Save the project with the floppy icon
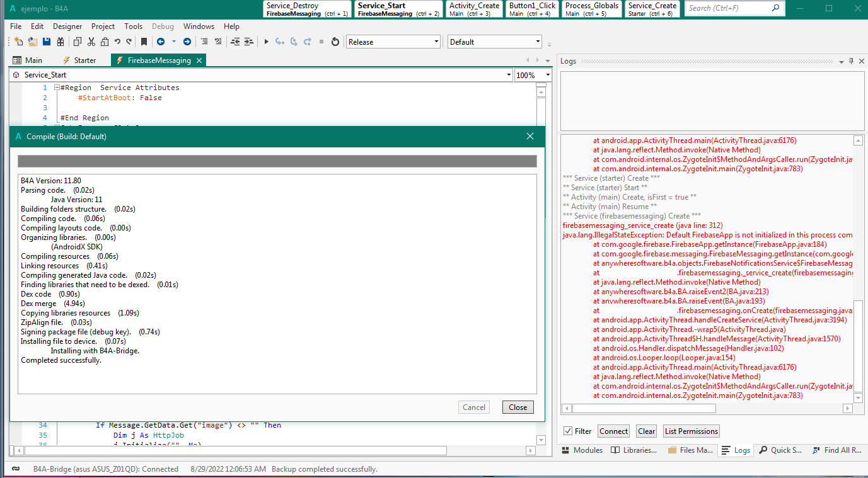 46,42
